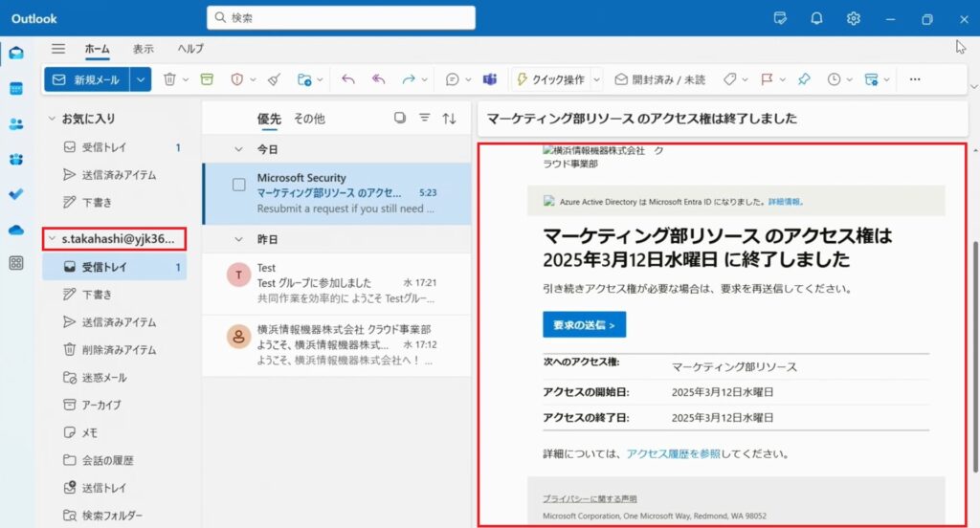Open the 新規メール dropdown arrow
This screenshot has width=980, height=528.
141,79
